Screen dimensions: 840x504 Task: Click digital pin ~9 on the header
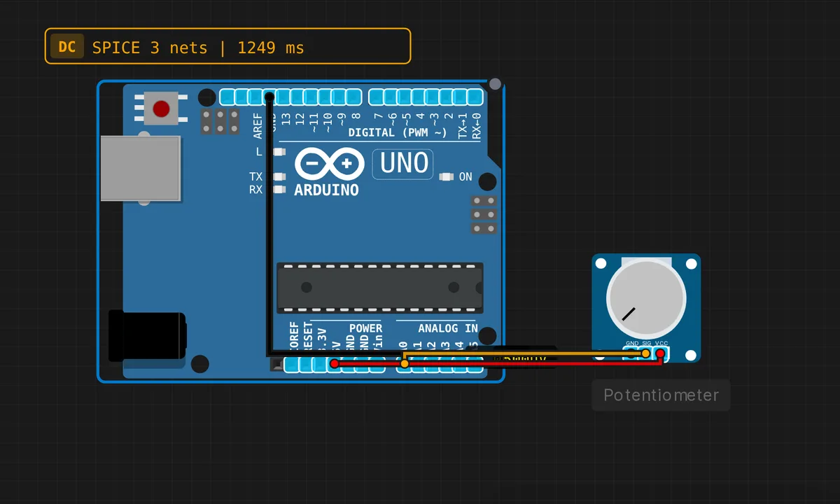click(x=339, y=97)
